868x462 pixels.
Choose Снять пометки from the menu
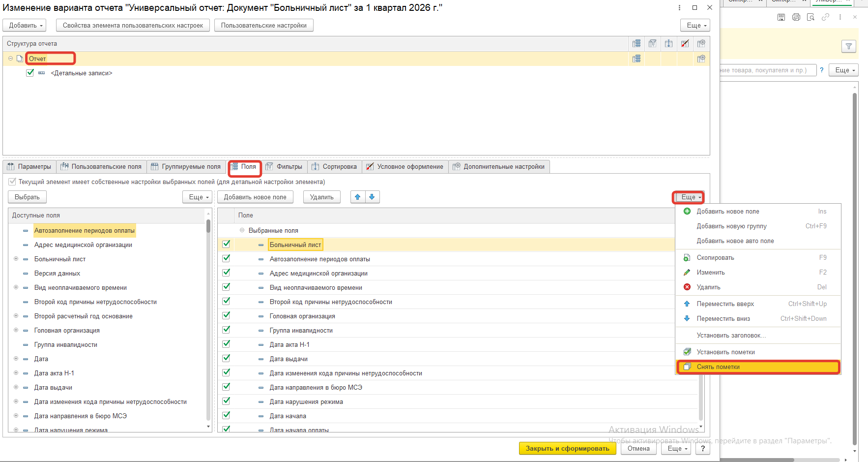tap(718, 367)
